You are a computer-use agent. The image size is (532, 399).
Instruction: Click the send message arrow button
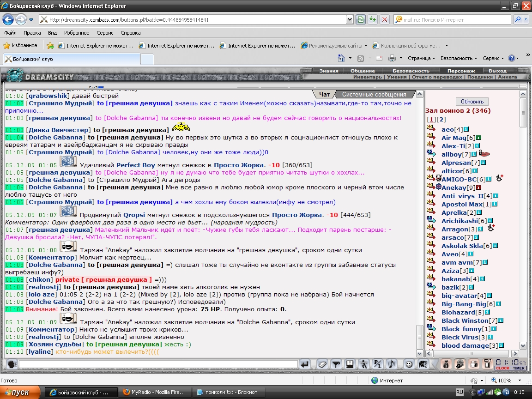305,364
